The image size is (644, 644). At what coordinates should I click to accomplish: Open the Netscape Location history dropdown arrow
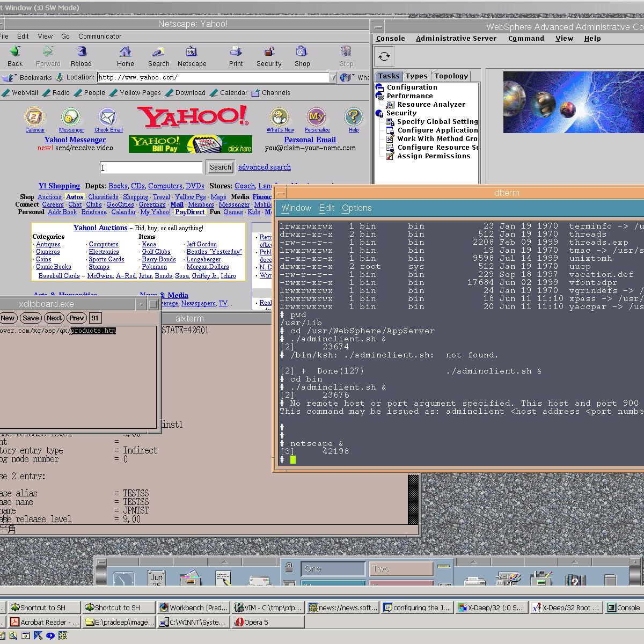[x=333, y=78]
